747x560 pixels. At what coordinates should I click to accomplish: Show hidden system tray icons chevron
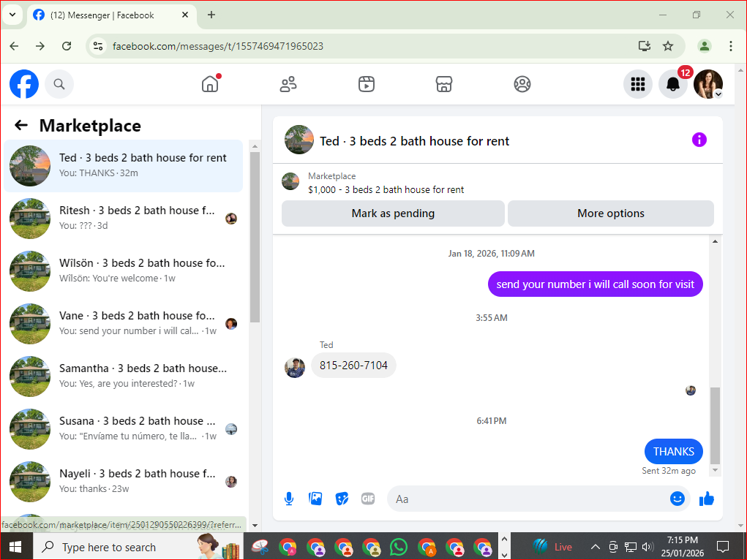(x=595, y=547)
